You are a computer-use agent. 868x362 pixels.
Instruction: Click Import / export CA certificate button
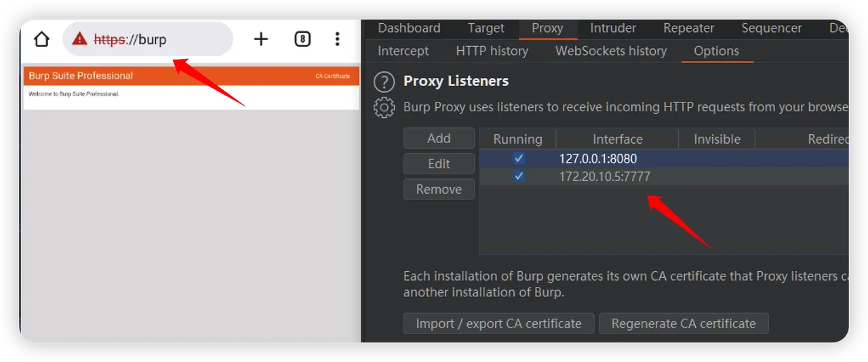click(498, 324)
